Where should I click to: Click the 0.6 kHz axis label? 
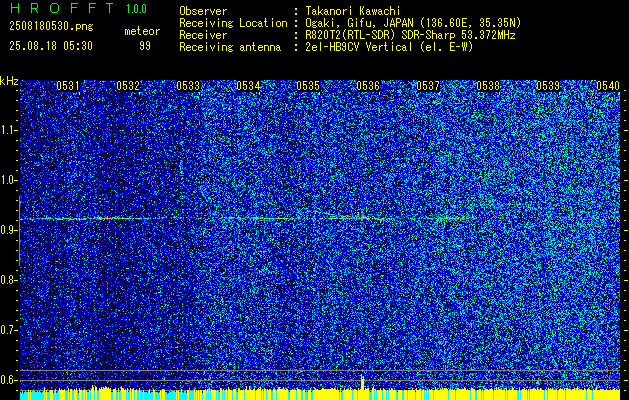[8, 380]
